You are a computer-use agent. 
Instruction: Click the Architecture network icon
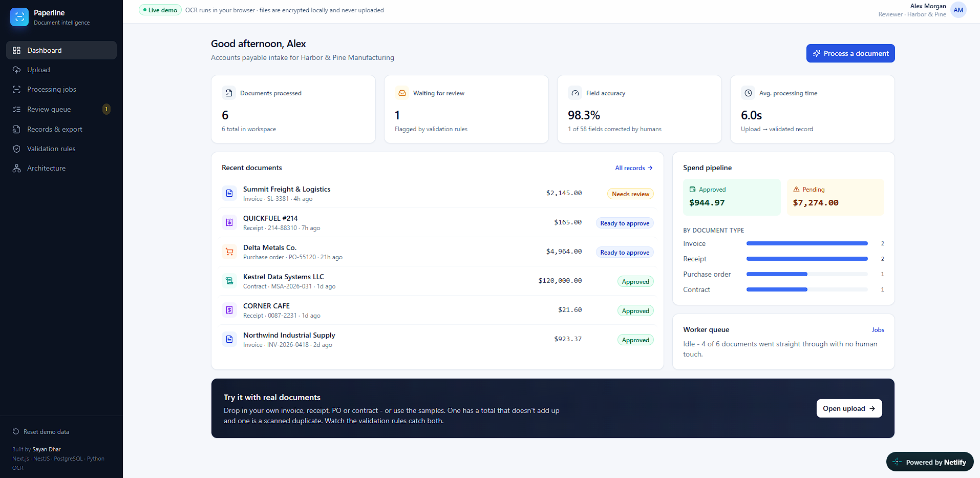pos(17,168)
